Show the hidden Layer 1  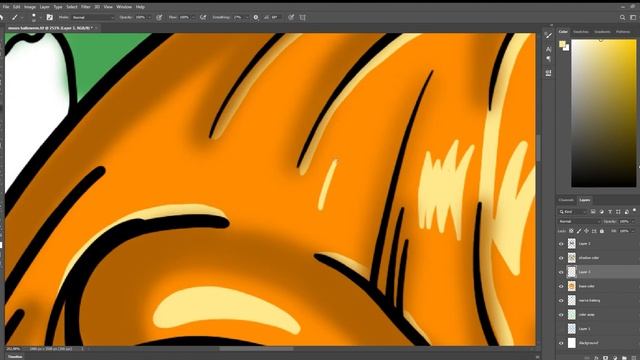[561, 329]
